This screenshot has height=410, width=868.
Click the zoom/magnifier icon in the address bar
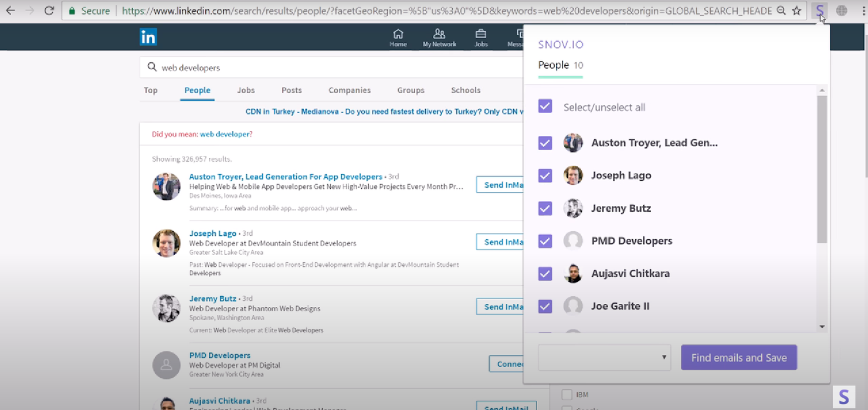coord(780,10)
